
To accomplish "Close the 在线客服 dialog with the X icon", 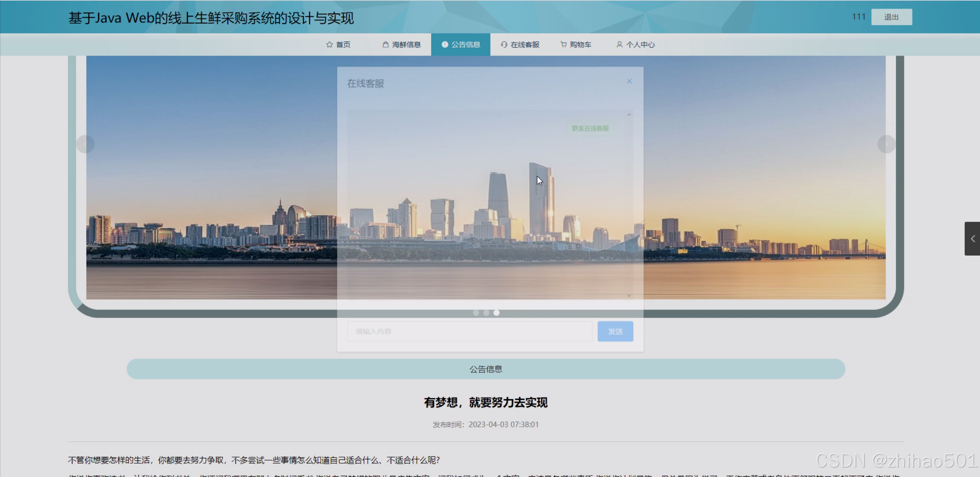I will tap(629, 81).
